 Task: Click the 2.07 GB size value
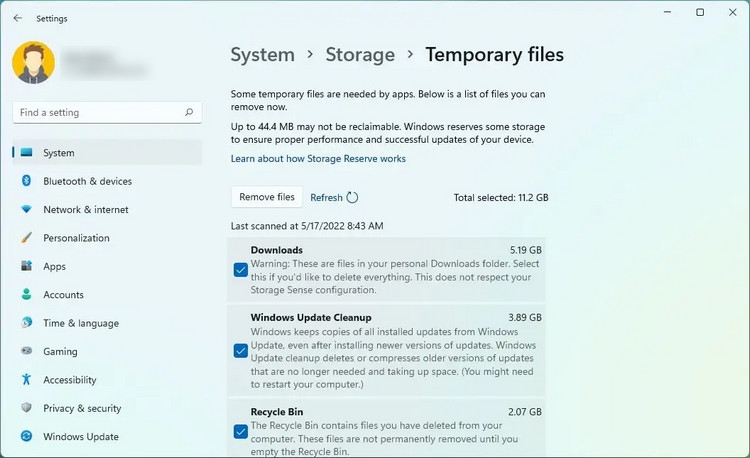525,412
